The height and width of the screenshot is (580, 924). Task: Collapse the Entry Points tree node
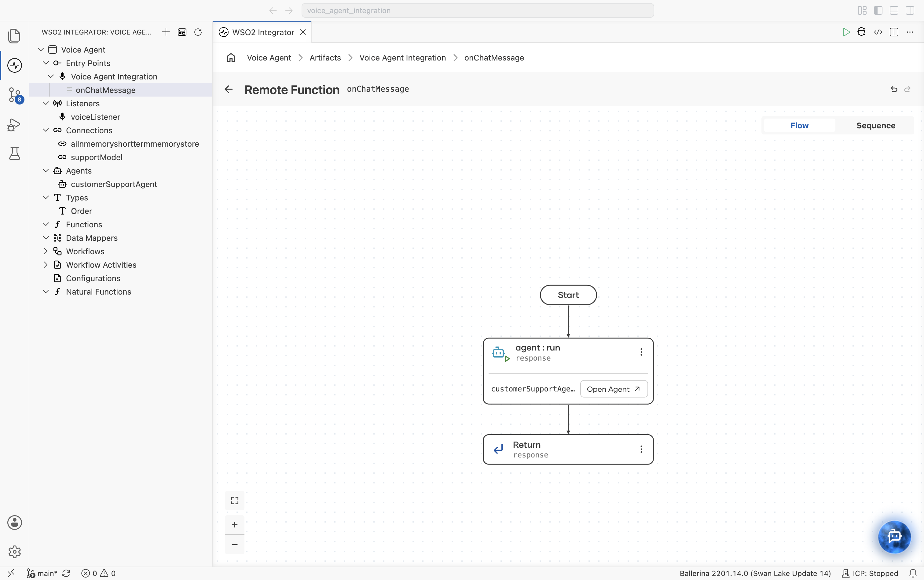click(46, 63)
